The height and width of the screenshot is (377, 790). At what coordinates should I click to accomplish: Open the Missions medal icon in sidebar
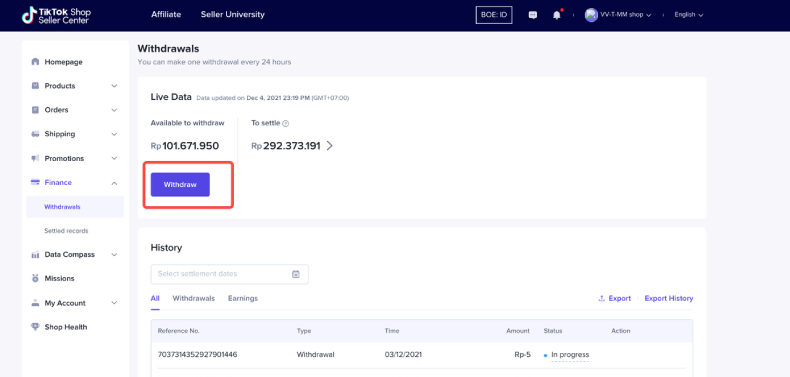35,278
